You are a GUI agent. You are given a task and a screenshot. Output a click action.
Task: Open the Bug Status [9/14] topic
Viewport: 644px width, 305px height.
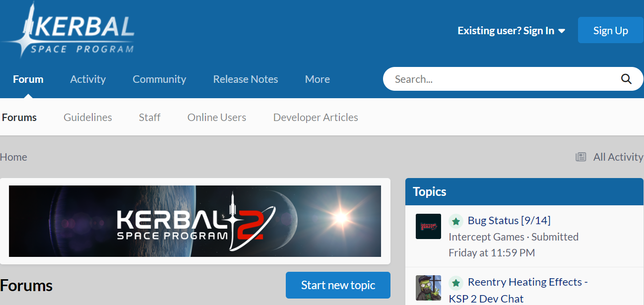pyautogui.click(x=509, y=221)
